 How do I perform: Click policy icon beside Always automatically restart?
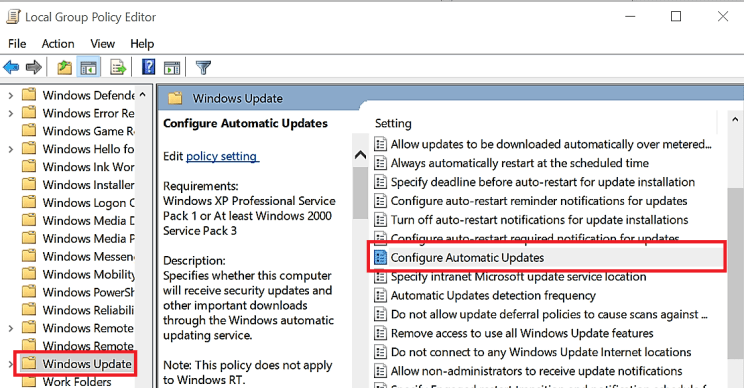[x=380, y=163]
